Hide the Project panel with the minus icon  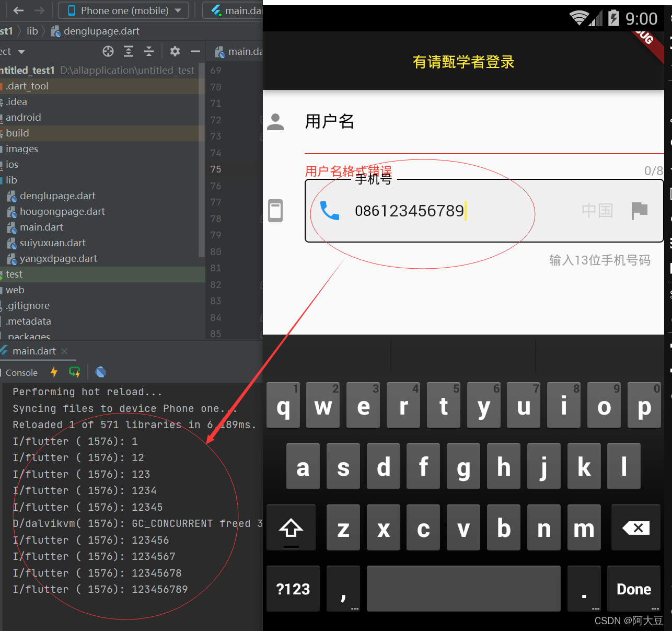click(x=195, y=51)
